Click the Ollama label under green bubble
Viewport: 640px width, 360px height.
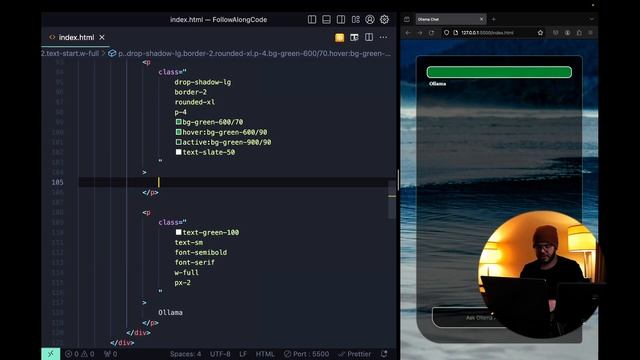438,84
